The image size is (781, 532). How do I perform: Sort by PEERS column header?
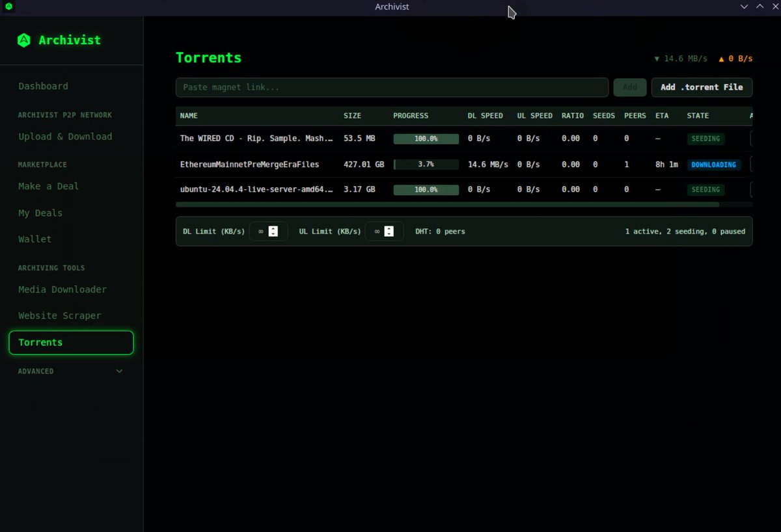click(635, 116)
